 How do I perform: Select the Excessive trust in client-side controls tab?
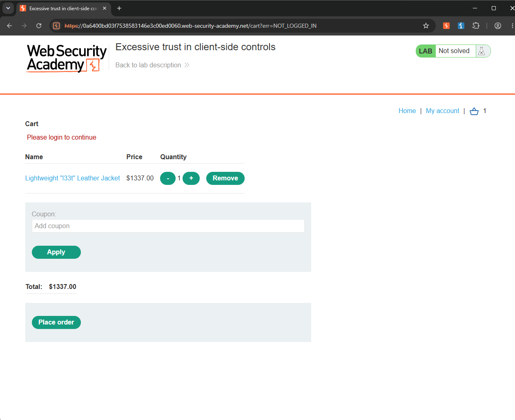(x=63, y=8)
